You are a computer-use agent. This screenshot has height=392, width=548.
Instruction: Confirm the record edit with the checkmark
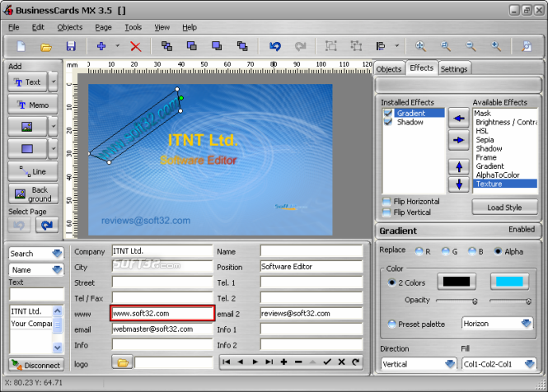pyautogui.click(x=327, y=362)
